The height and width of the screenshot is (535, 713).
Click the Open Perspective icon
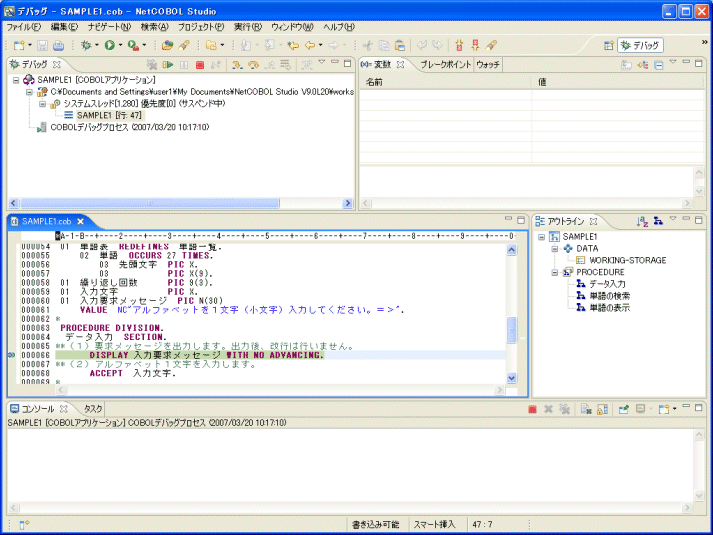[x=608, y=45]
